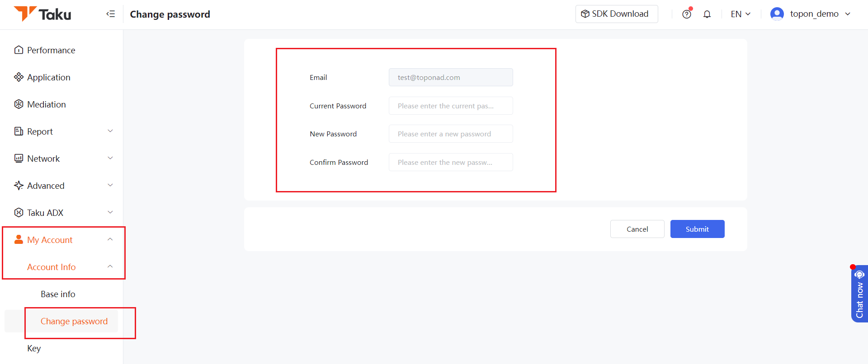Collapse the Account Info chevron
The width and height of the screenshot is (868, 364).
point(110,266)
